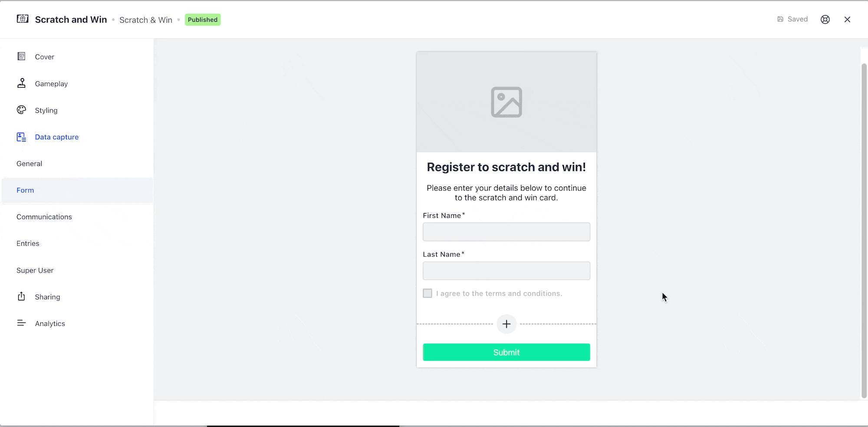
Task: Click the Analytics lines icon
Action: coord(21,323)
